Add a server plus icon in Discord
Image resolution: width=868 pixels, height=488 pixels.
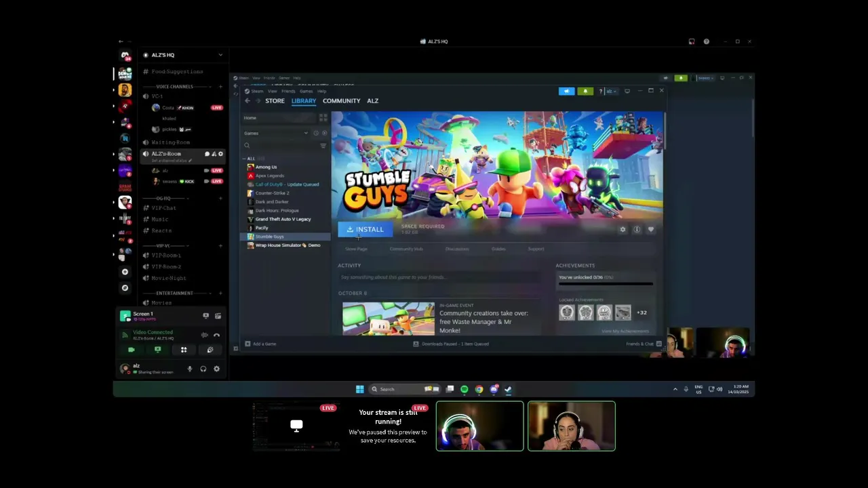[x=125, y=272]
